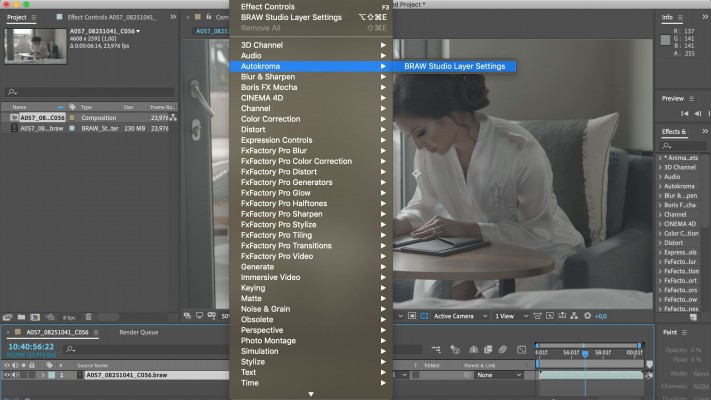
Task: Click the composition's label color swatch
Action: pyautogui.click(x=71, y=117)
